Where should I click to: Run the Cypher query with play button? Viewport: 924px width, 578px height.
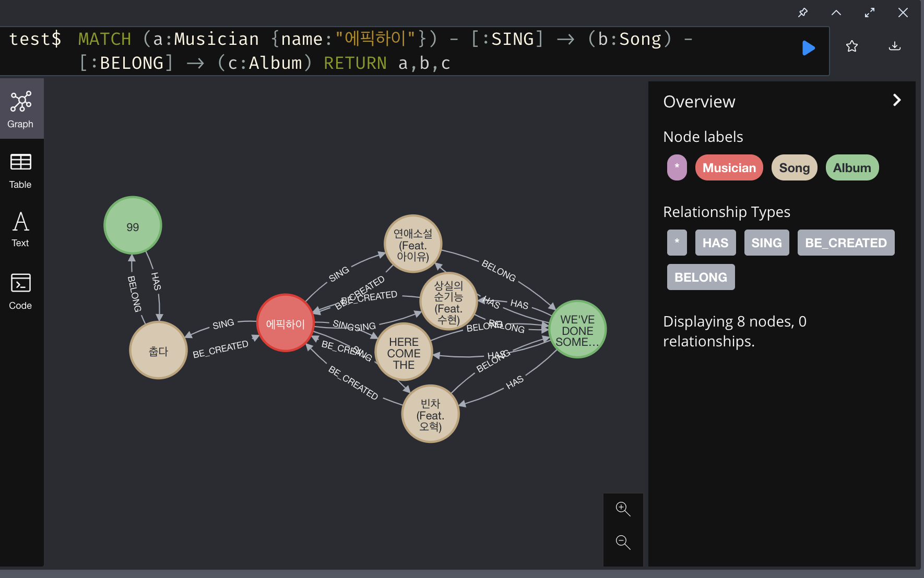tap(808, 48)
